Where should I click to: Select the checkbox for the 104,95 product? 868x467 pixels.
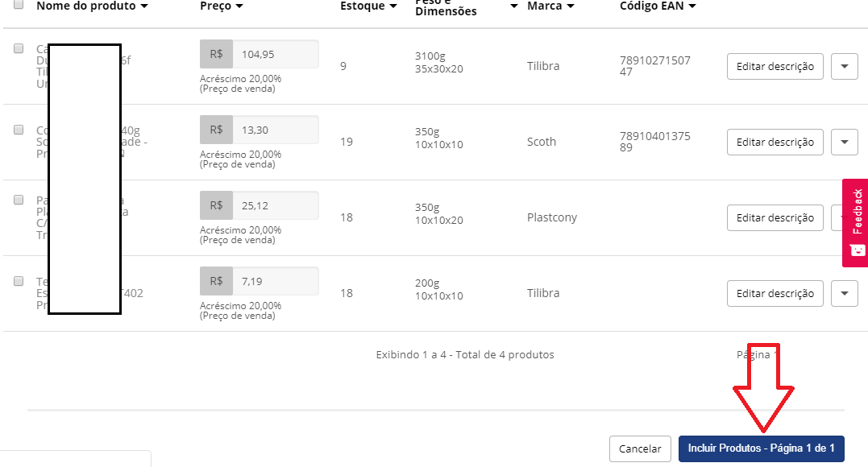19,49
